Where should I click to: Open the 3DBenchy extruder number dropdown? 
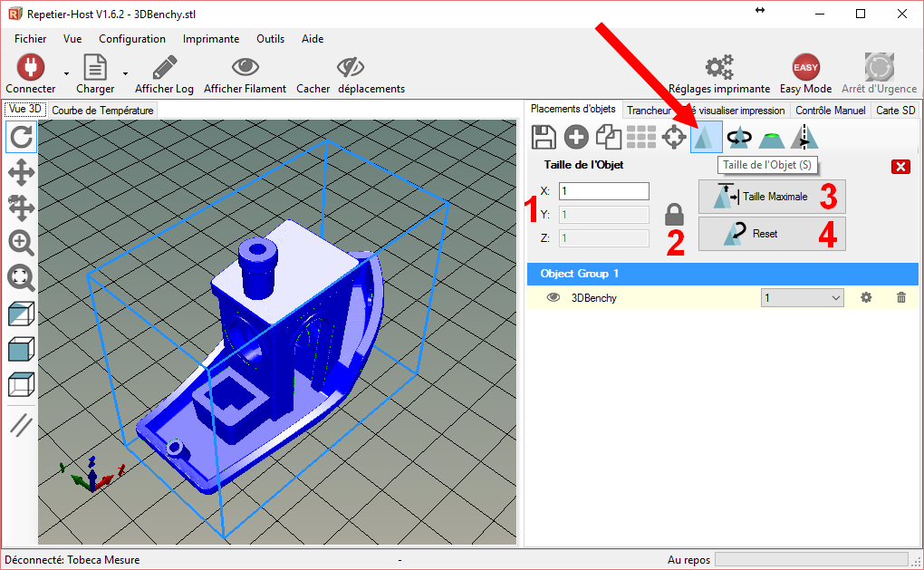pos(802,297)
